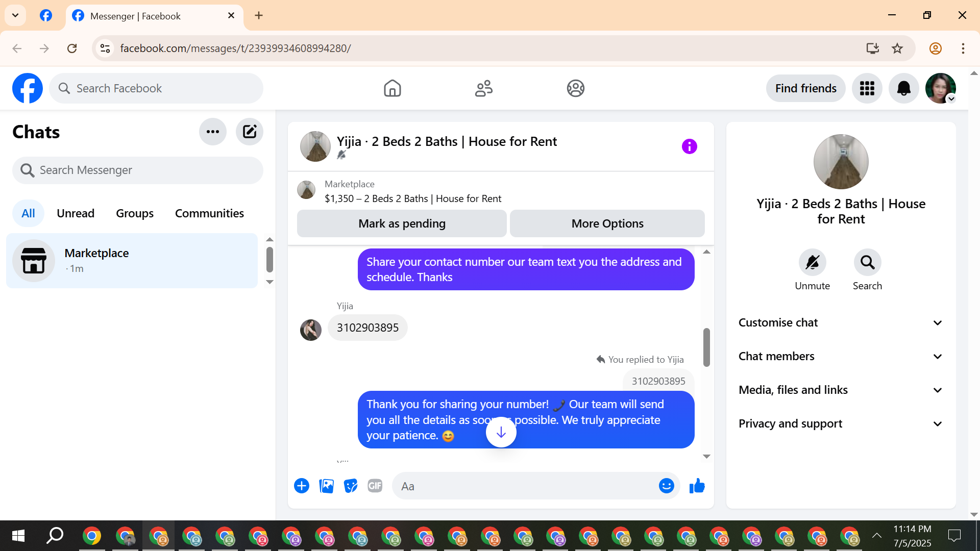Start a new message with compose icon
This screenshot has width=980, height=551.
249,132
